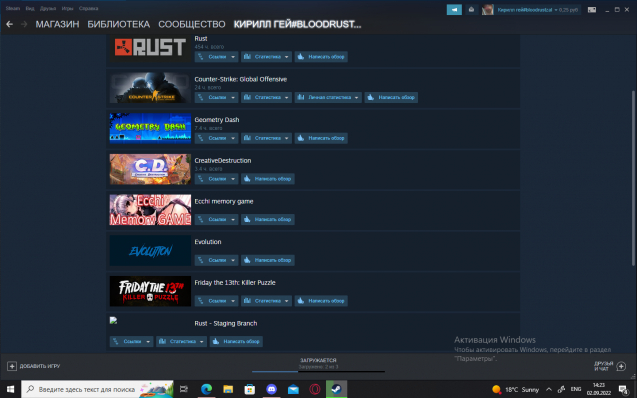Viewport: 637px width, 398px height.
Task: Open the account name dropdown in header
Action: click(537, 10)
